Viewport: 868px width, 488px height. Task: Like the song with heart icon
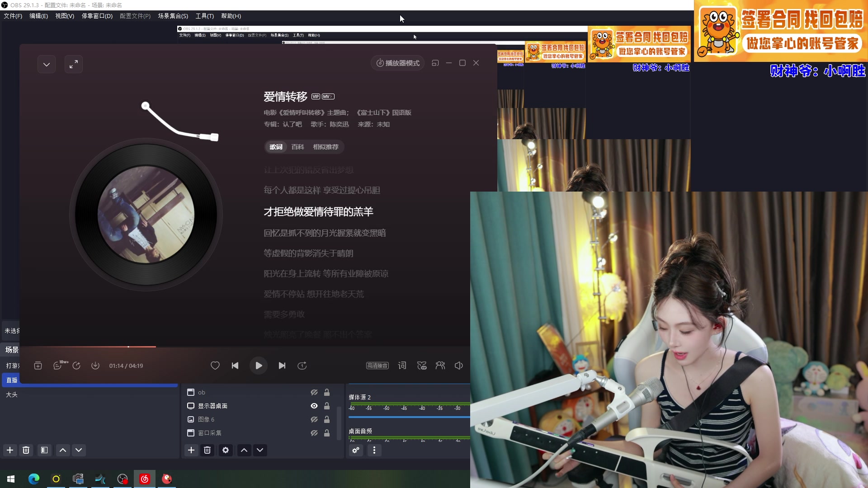[x=215, y=366]
